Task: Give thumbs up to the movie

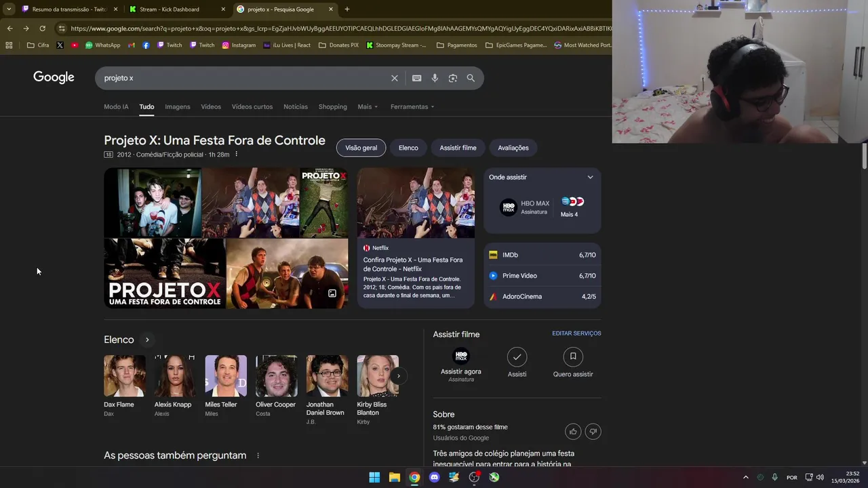Action: [x=573, y=431]
